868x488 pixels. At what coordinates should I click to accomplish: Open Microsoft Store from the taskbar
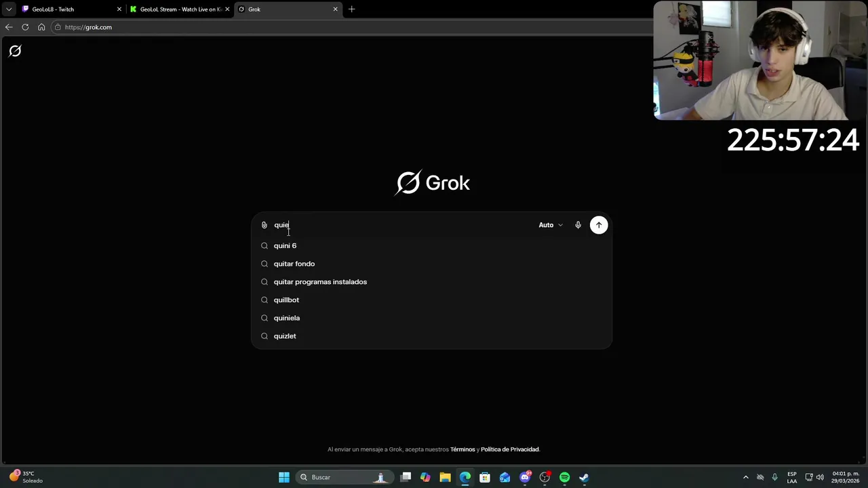(485, 477)
